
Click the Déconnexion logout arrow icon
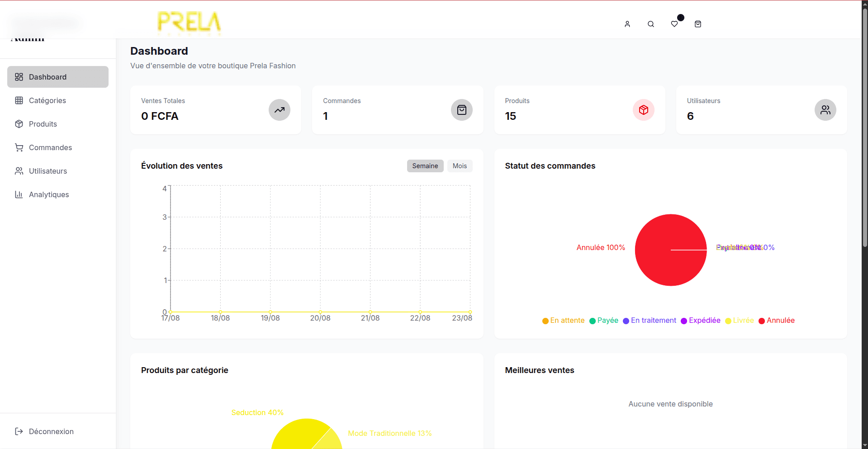19,431
